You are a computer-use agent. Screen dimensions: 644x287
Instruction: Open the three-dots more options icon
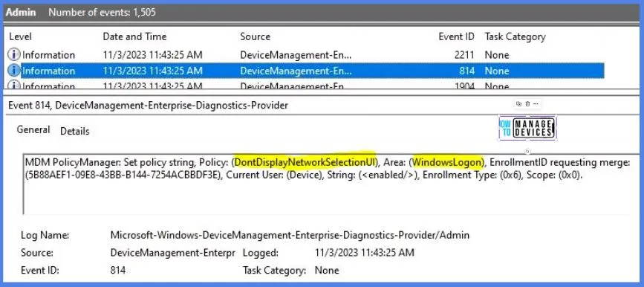(x=536, y=104)
